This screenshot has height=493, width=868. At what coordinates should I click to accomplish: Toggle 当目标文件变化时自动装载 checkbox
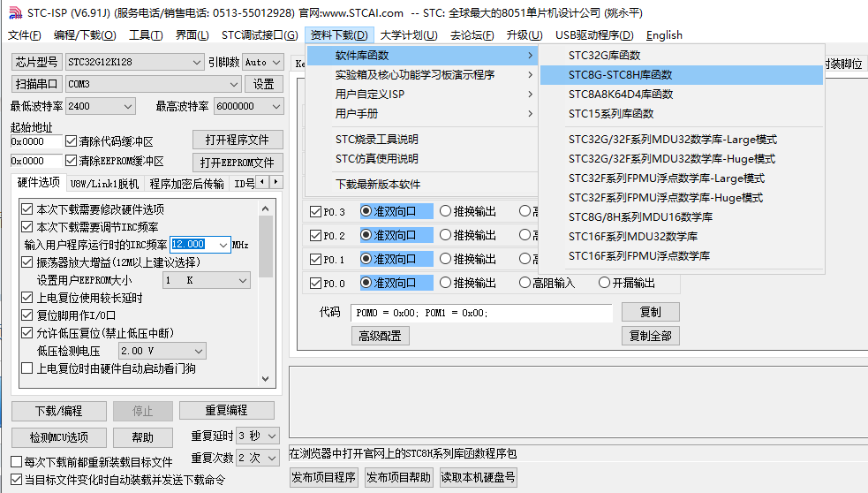pos(17,480)
